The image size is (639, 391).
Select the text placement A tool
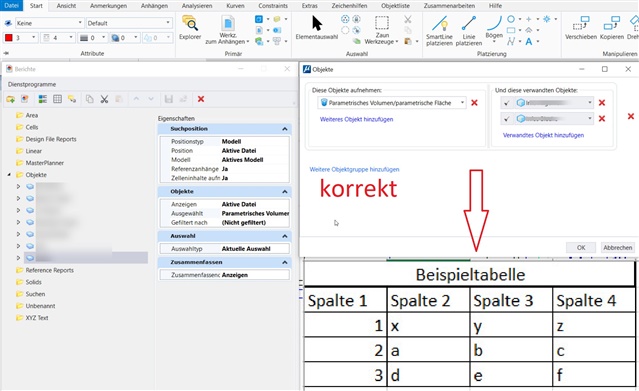pyautogui.click(x=529, y=41)
